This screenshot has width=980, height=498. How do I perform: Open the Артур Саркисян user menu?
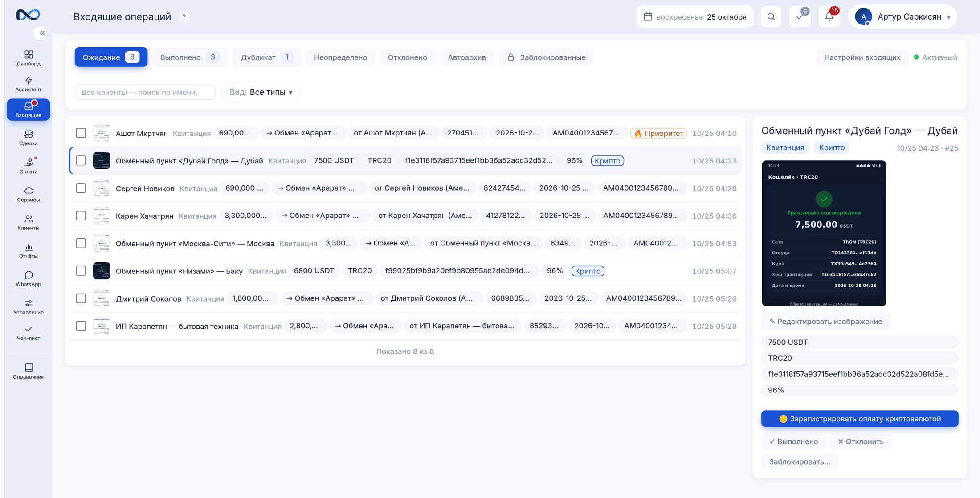click(x=903, y=17)
